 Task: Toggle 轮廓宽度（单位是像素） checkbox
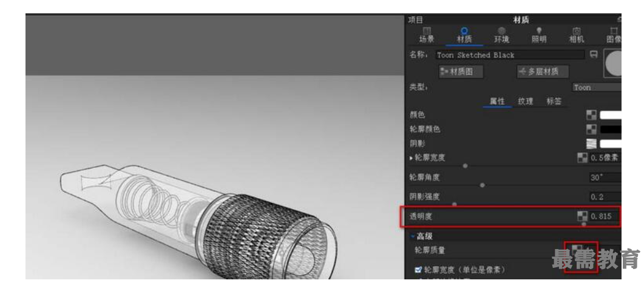tap(419, 270)
